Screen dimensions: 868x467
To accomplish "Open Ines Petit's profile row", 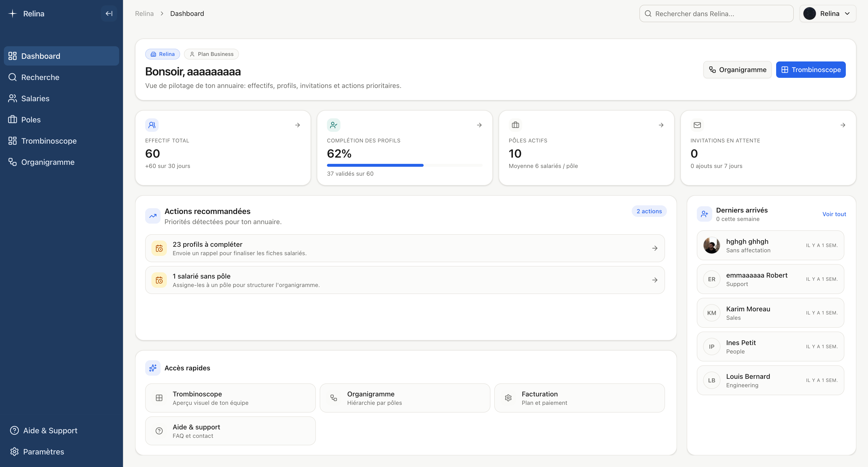I will coord(770,347).
